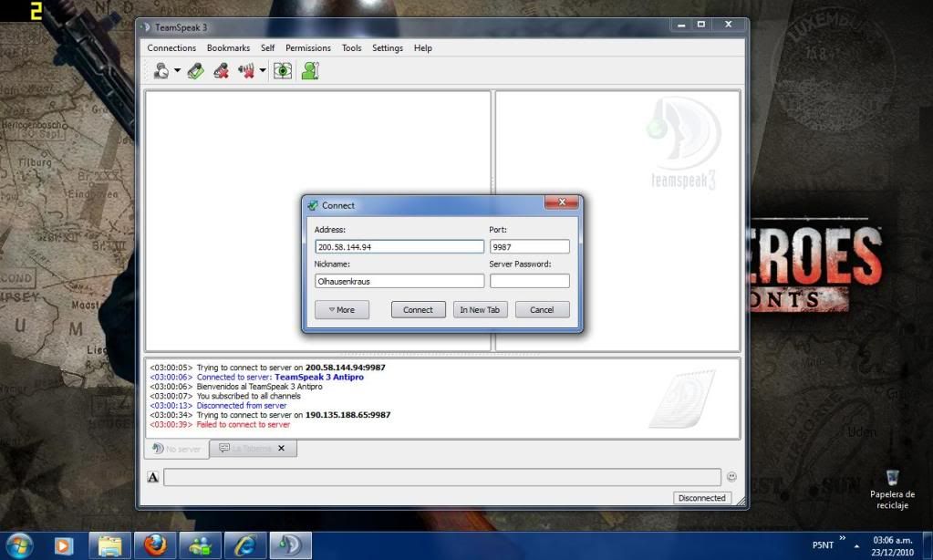
Task: Click the chat message input field
Action: coord(442,477)
